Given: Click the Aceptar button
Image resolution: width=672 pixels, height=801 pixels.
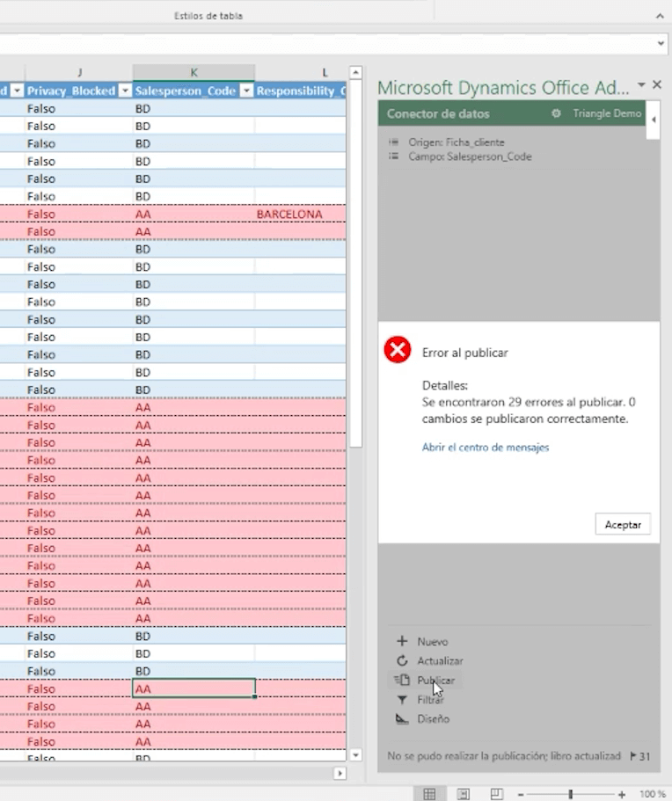Looking at the screenshot, I should (x=623, y=524).
